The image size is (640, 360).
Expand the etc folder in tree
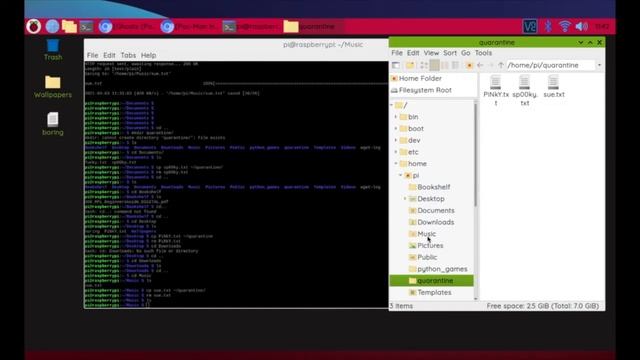[x=396, y=152]
